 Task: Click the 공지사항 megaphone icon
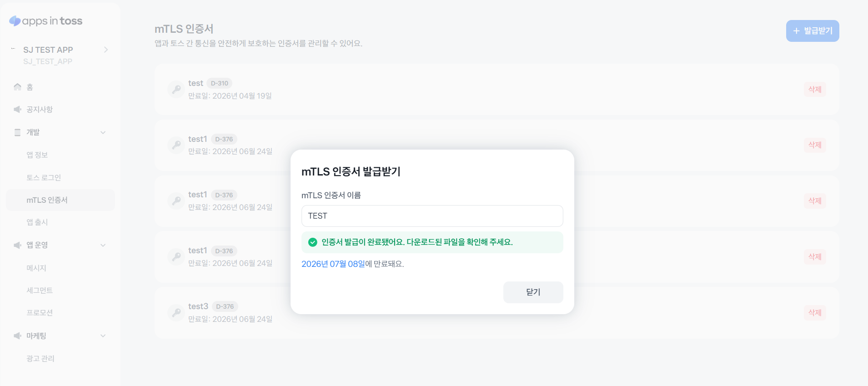pyautogui.click(x=17, y=109)
